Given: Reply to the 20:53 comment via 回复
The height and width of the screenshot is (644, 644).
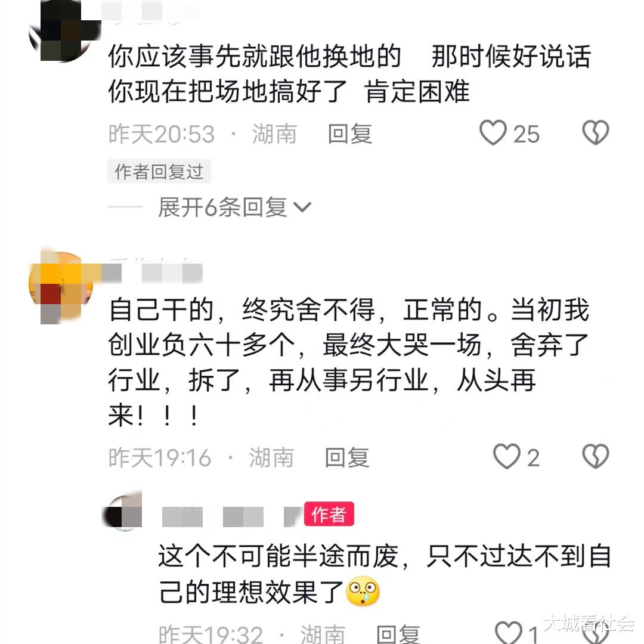Looking at the screenshot, I should [x=350, y=134].
